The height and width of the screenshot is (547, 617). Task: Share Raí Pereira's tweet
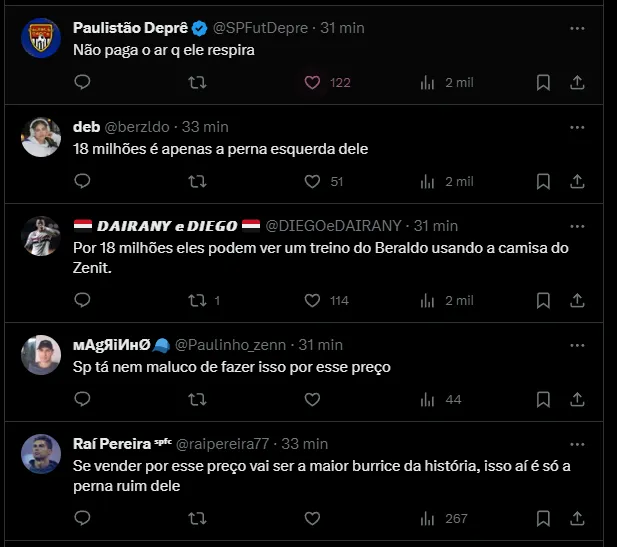pos(577,518)
